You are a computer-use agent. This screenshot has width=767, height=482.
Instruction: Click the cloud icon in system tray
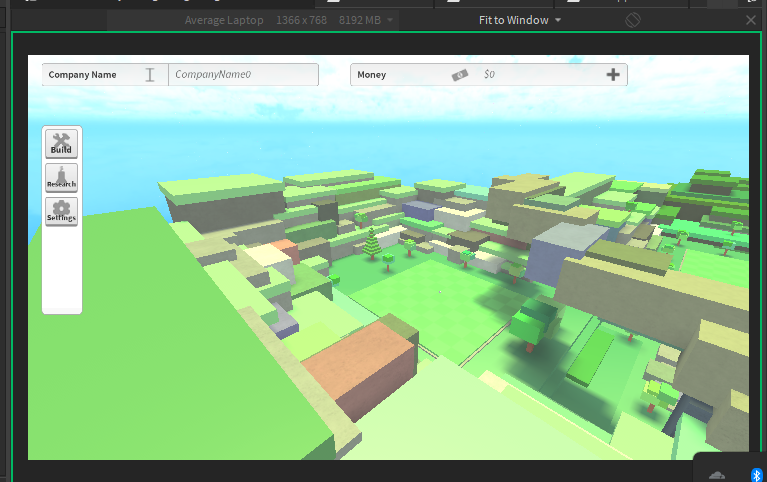717,474
